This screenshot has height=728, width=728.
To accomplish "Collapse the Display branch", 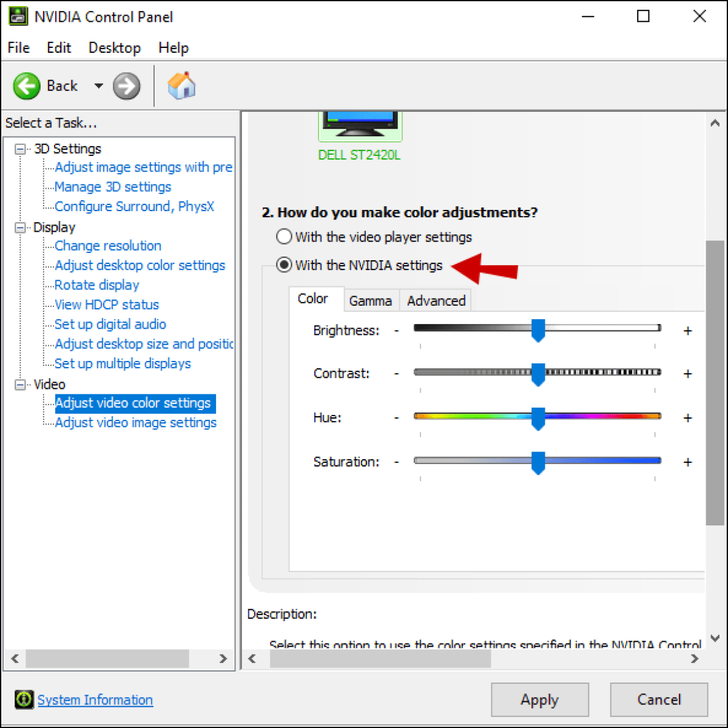I will [19, 227].
